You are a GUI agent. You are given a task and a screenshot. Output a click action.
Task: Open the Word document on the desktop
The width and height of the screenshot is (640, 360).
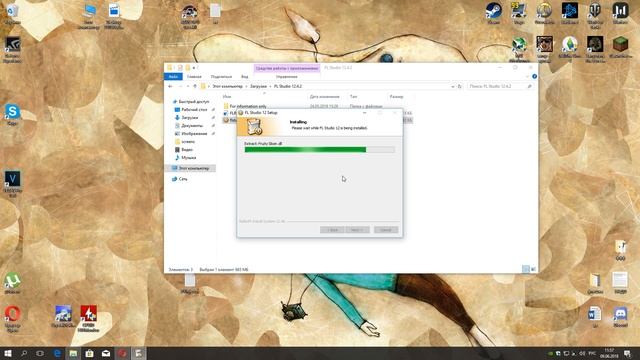coord(595,316)
